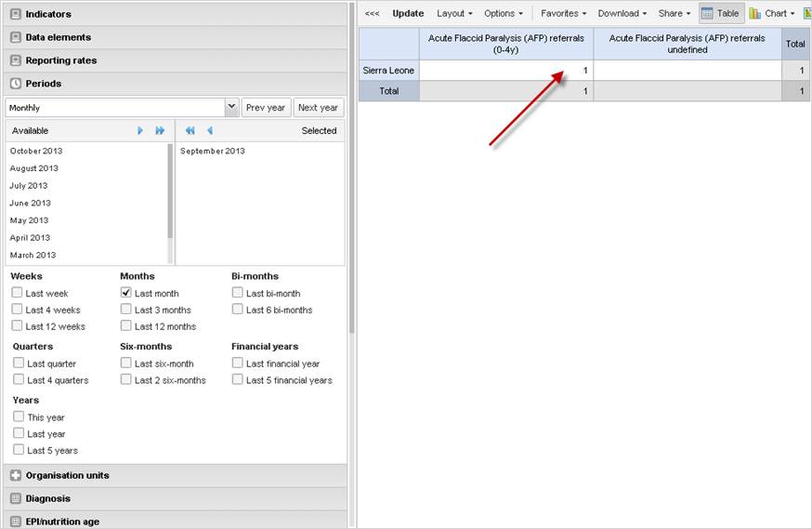
Task: Open the Layout menu
Action: tap(454, 14)
